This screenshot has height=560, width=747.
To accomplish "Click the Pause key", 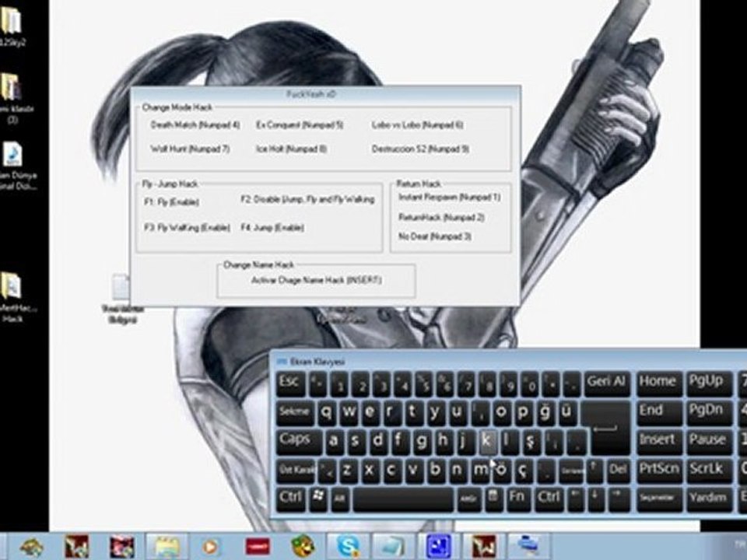I will tap(708, 442).
